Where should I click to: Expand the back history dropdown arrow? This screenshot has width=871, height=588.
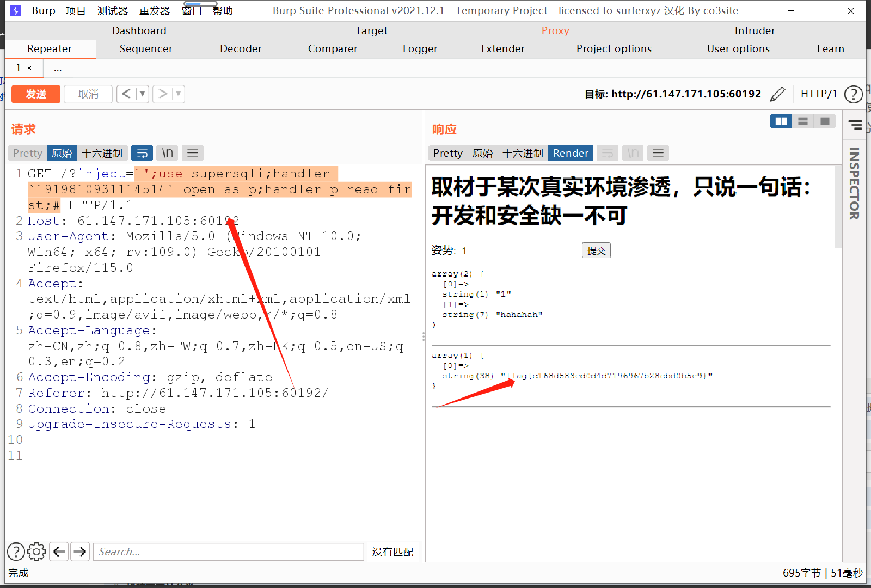coord(143,94)
